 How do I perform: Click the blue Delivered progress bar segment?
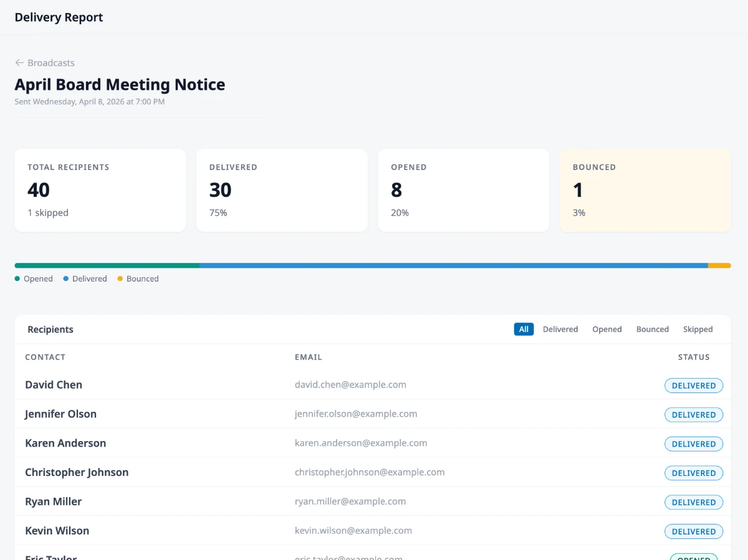(x=454, y=265)
